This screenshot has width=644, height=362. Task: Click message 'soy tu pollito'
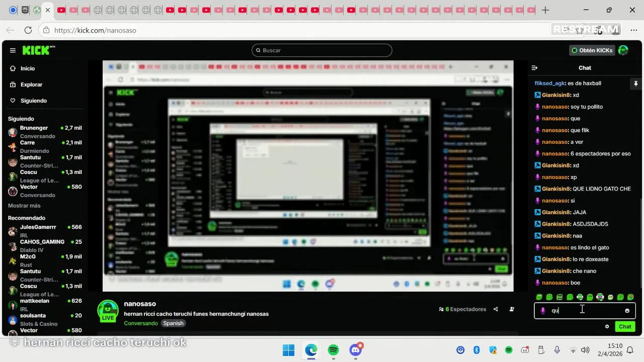click(587, 107)
